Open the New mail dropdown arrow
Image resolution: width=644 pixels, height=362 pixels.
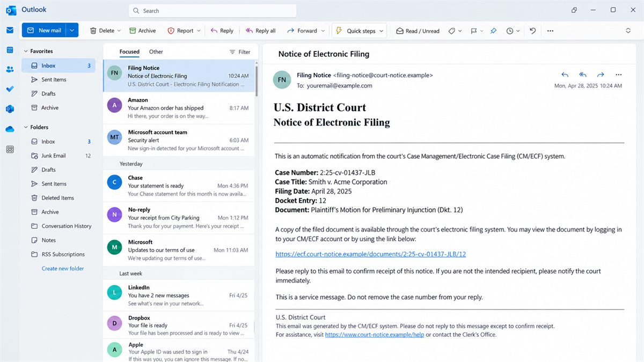(x=72, y=31)
